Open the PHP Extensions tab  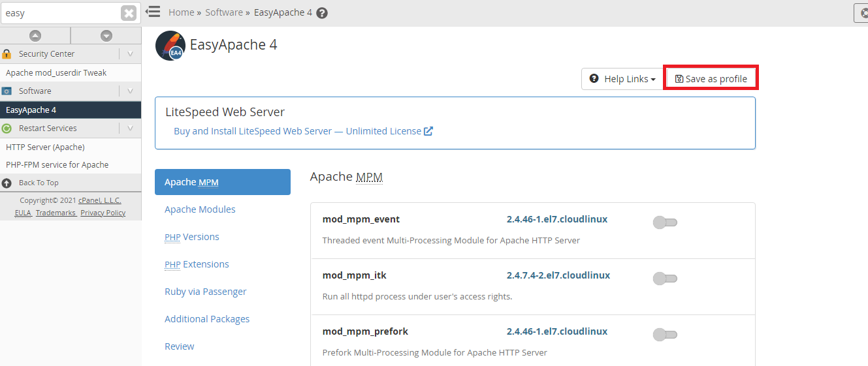197,264
